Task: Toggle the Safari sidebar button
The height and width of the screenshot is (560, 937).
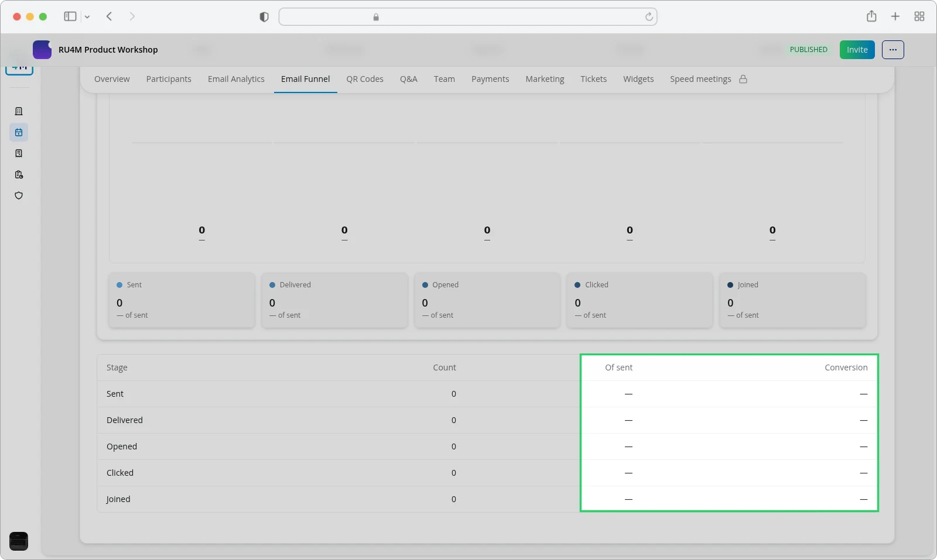Action: tap(70, 16)
